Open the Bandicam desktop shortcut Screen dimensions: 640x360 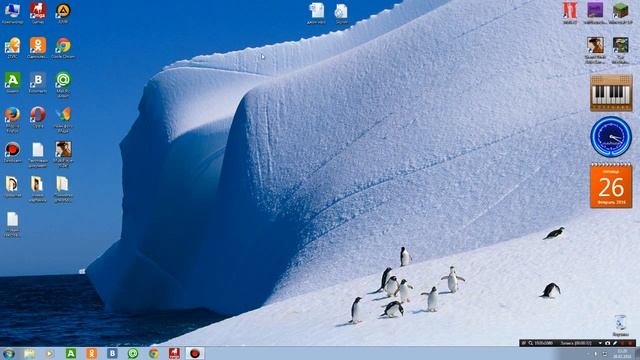click(12, 152)
